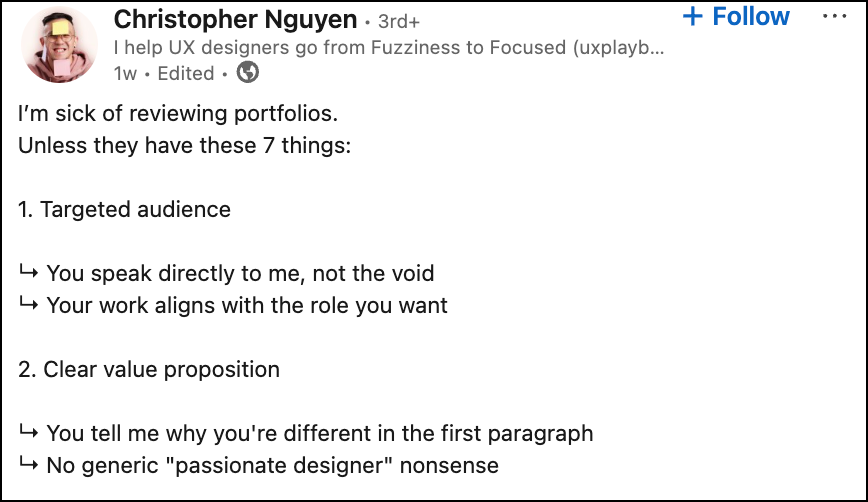868x502 pixels.
Task: Click the arrow before "You speak directly to me"
Action: [x=28, y=273]
